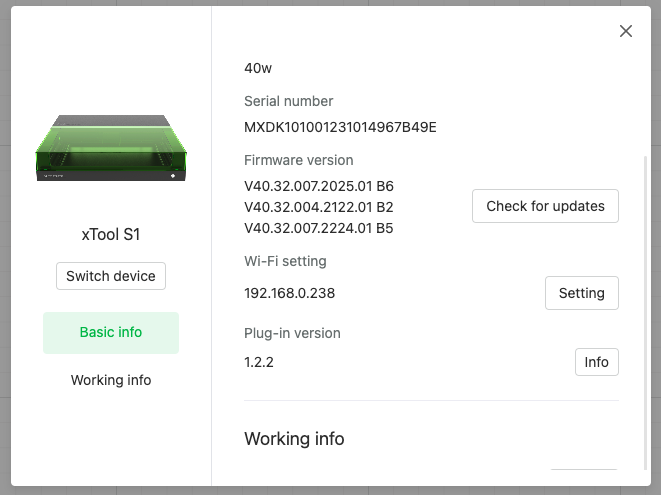Click the Serial number label
The image size is (661, 495).
tap(288, 101)
